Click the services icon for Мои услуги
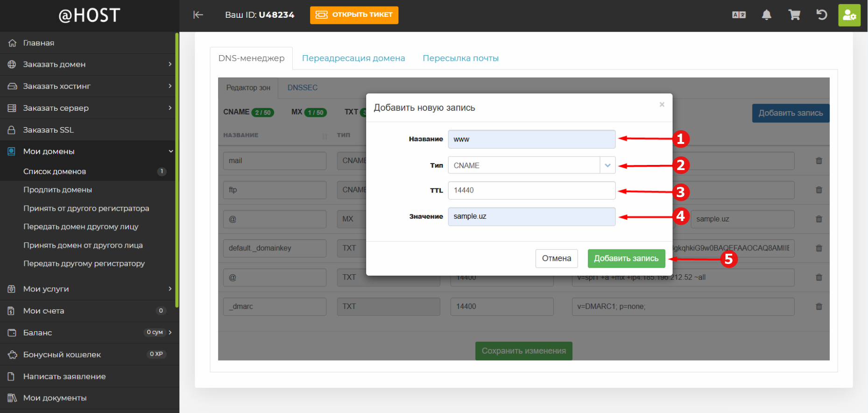Screen dimensions: 868x413 pos(12,289)
